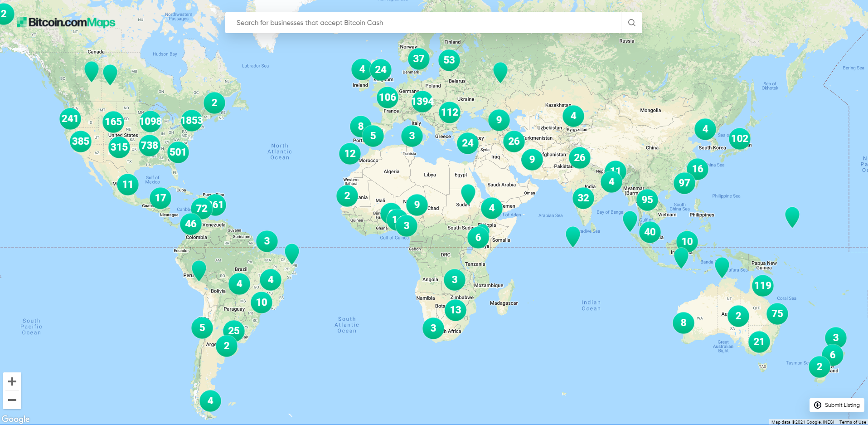Viewport: 868px width, 425px height.
Task: Open the 241 cluster marker
Action: [70, 119]
